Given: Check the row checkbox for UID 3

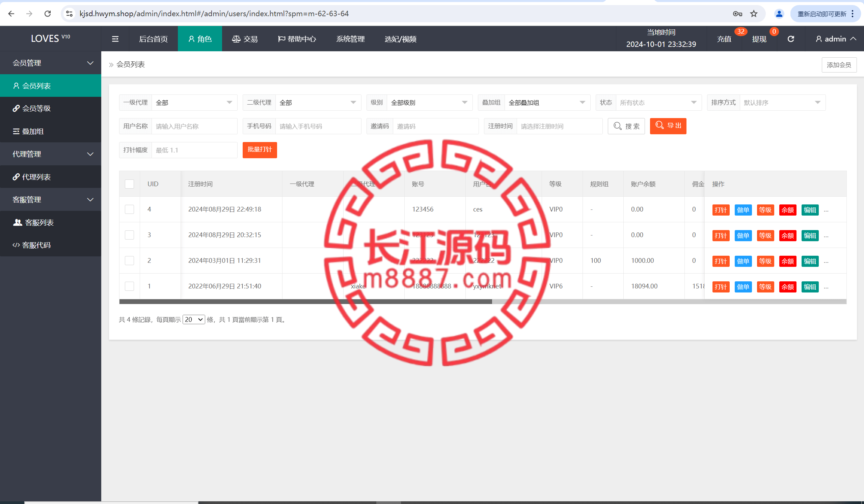Looking at the screenshot, I should coord(129,235).
